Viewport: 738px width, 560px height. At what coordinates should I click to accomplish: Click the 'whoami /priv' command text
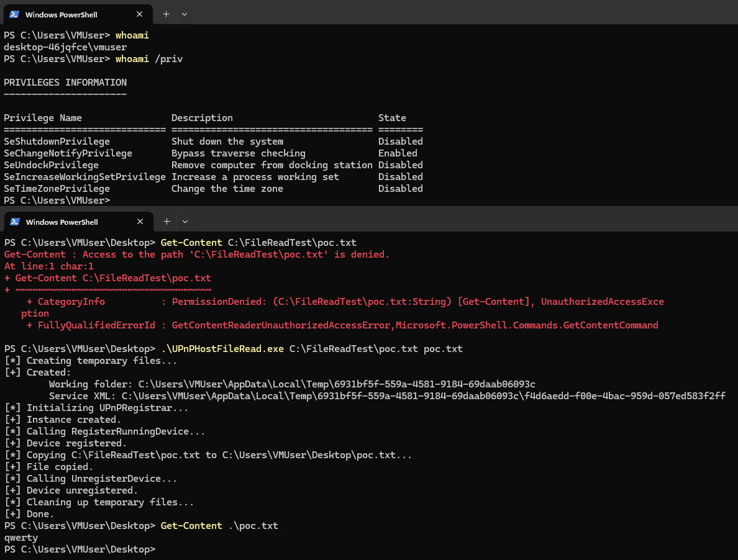tap(148, 59)
